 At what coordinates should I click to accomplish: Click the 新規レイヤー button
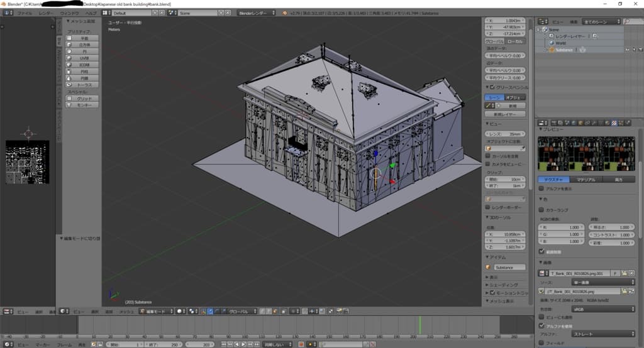point(505,114)
